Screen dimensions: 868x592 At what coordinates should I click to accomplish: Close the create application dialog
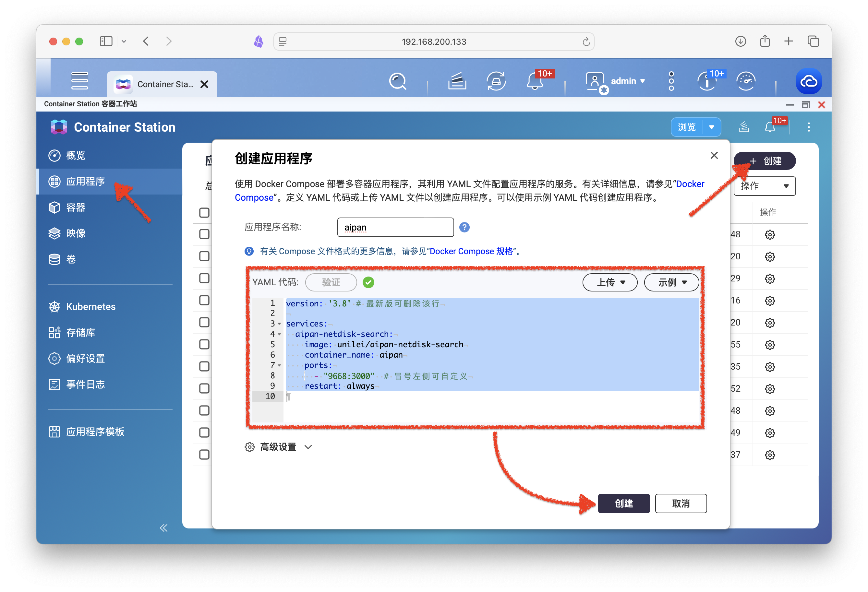(714, 155)
